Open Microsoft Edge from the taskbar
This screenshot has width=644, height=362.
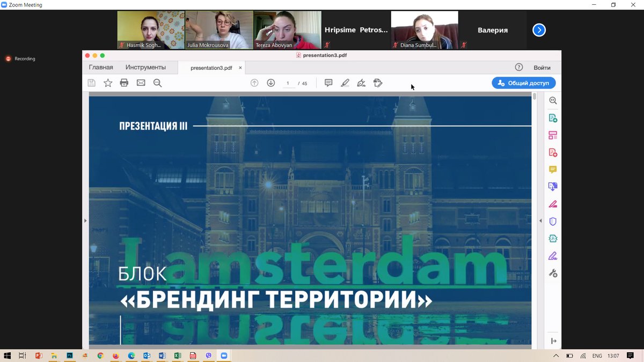click(x=131, y=356)
